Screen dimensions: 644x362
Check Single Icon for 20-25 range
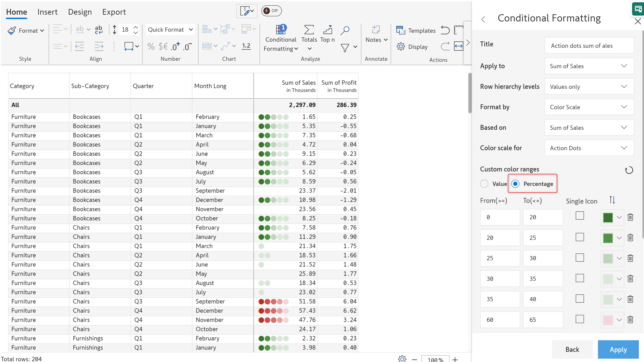coord(579,237)
